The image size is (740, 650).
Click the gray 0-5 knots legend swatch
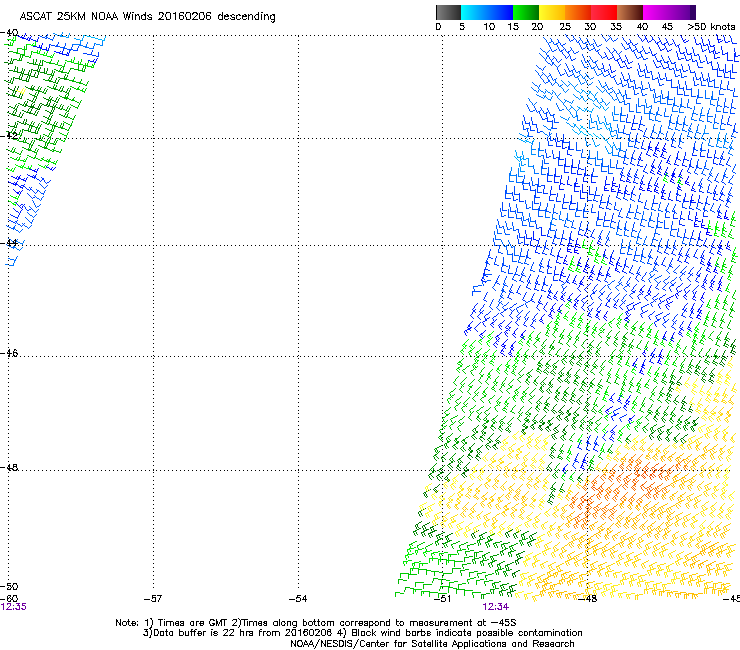click(448, 12)
